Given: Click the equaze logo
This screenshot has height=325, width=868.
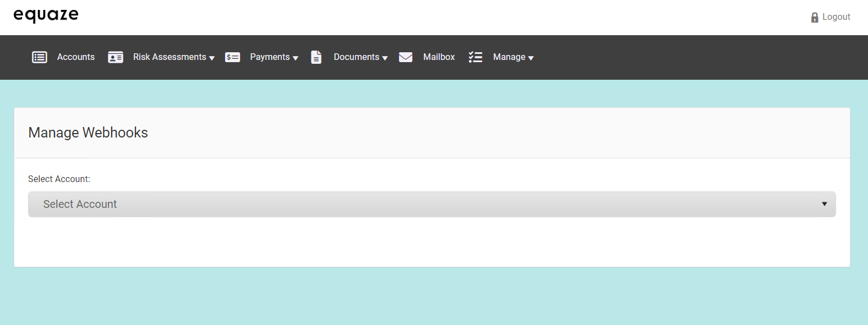Looking at the screenshot, I should [46, 15].
